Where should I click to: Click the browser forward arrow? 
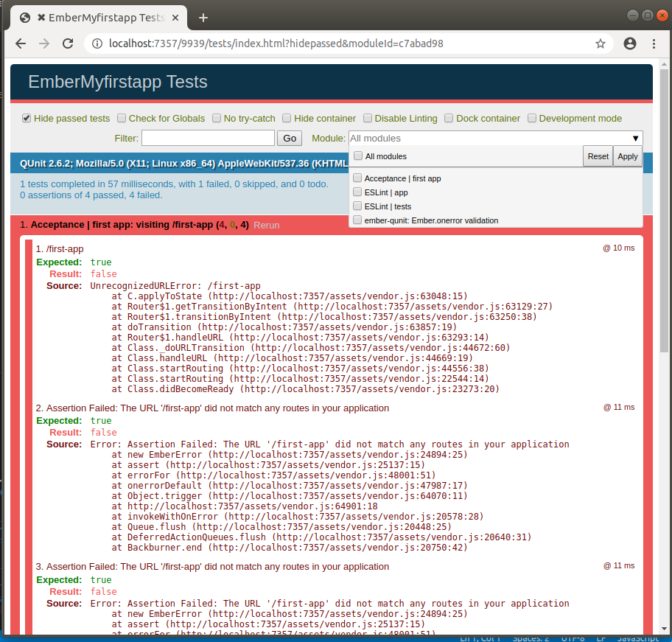point(44,43)
